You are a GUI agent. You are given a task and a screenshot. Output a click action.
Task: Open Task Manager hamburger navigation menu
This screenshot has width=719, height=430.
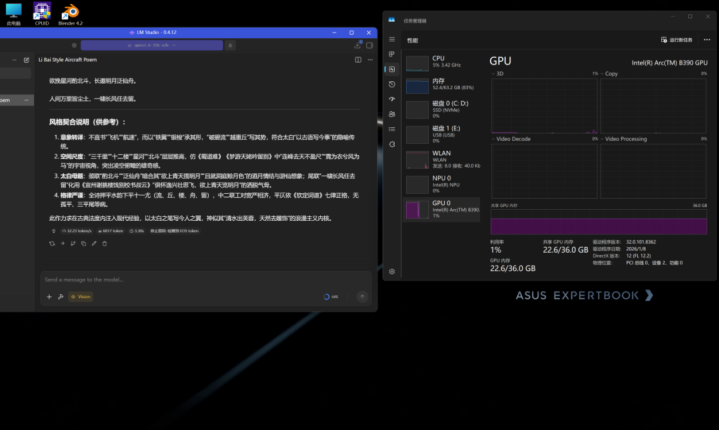pos(392,39)
